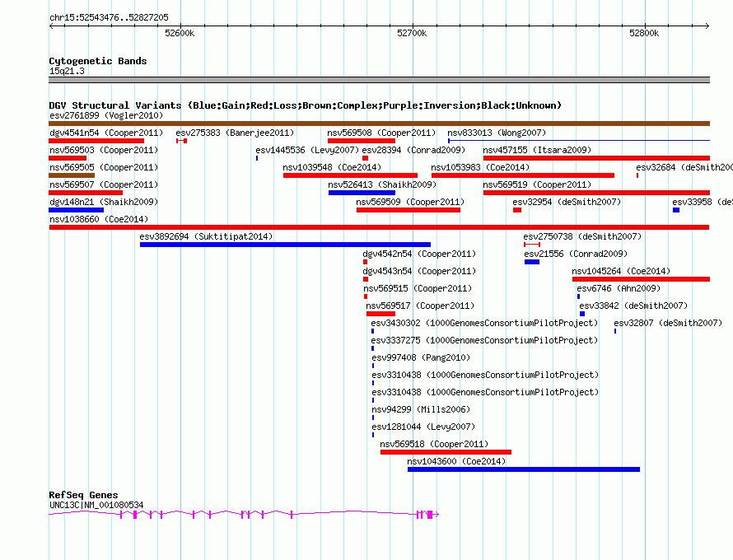This screenshot has height=560, width=733.
Task: Click the esv997408 (Pang2010) label
Action: [421, 357]
